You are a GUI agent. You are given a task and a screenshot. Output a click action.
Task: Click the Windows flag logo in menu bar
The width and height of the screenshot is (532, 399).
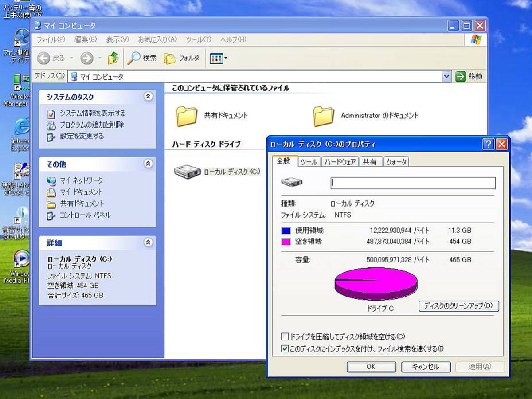(x=476, y=39)
